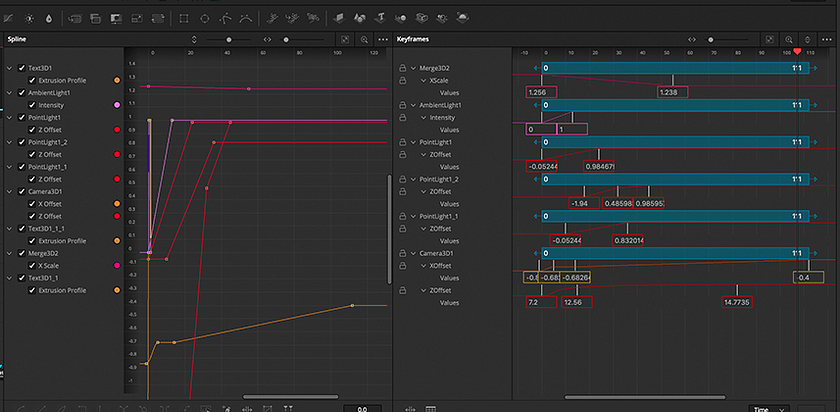Click the Keyframes panel title
Screen dimensions: 840x412
click(412, 39)
